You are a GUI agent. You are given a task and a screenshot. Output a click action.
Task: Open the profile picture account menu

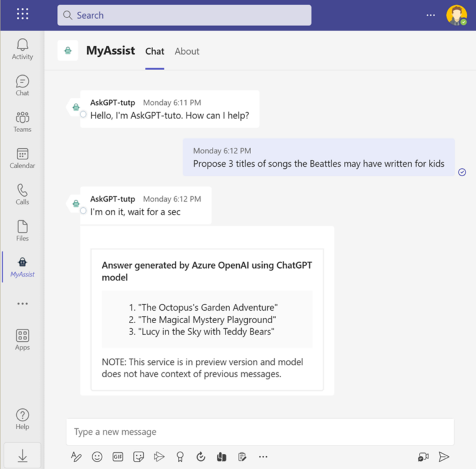[456, 15]
